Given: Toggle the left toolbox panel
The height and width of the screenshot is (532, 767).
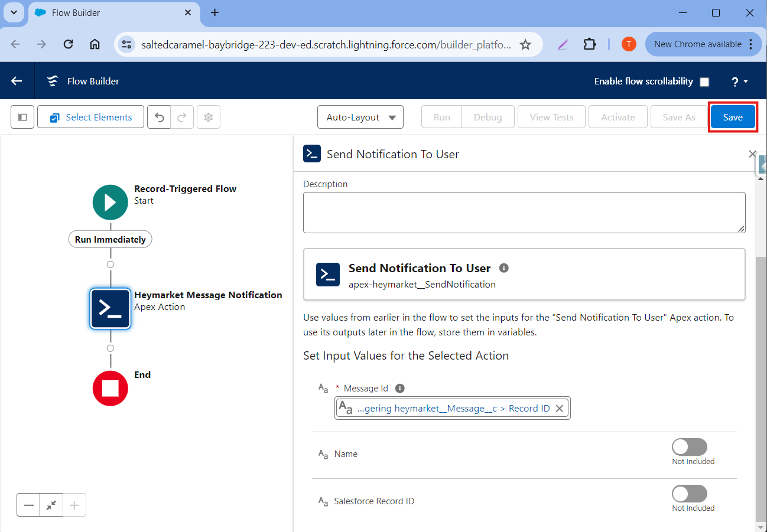Looking at the screenshot, I should coord(22,117).
